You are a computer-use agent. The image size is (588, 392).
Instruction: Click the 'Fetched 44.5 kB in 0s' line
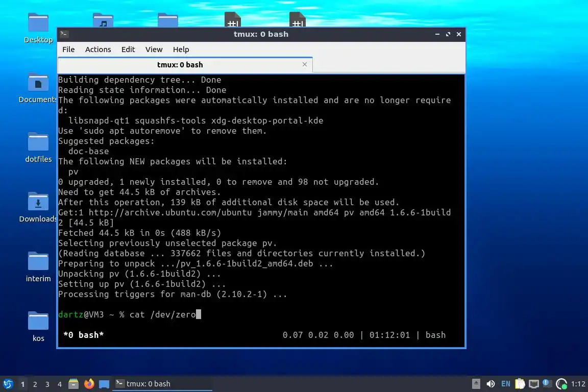(x=139, y=233)
